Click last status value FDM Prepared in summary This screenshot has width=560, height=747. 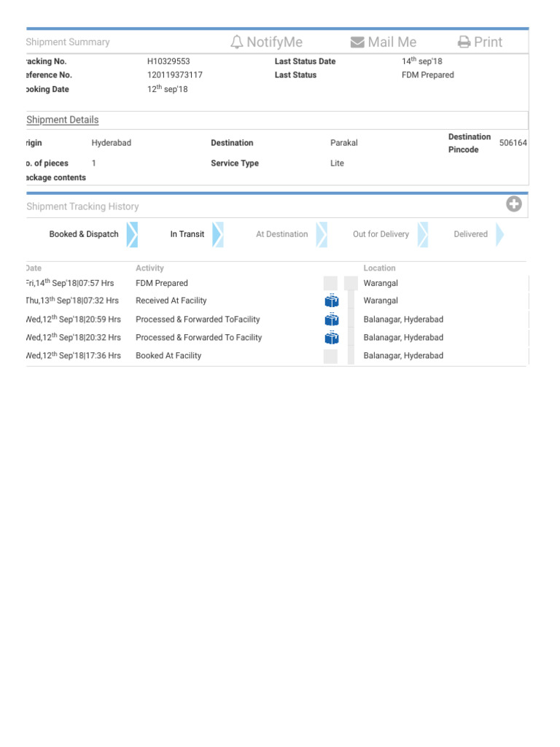(427, 75)
